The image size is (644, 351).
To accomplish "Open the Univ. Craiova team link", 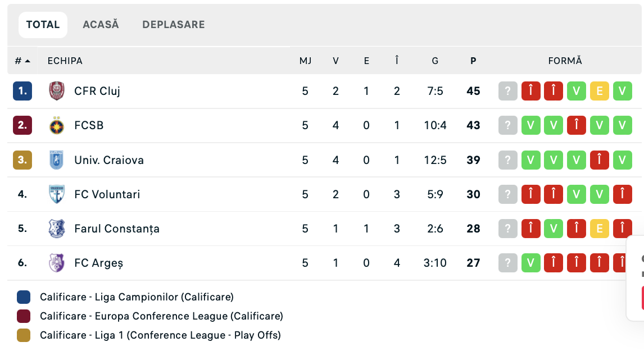I will [x=109, y=160].
